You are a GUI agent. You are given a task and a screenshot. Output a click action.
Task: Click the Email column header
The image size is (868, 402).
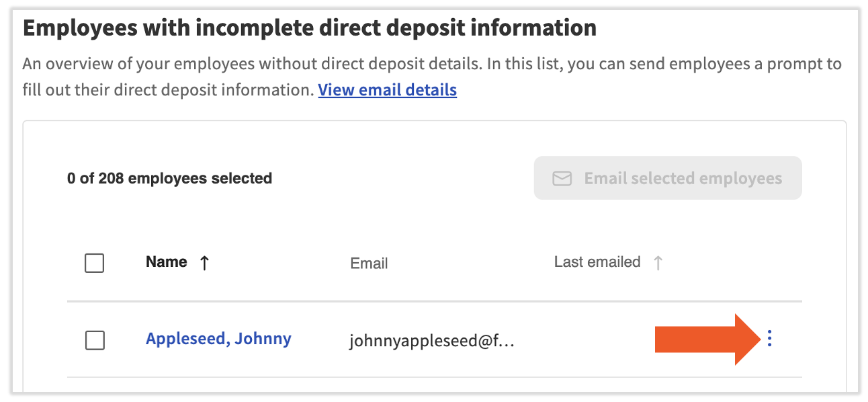coord(369,264)
